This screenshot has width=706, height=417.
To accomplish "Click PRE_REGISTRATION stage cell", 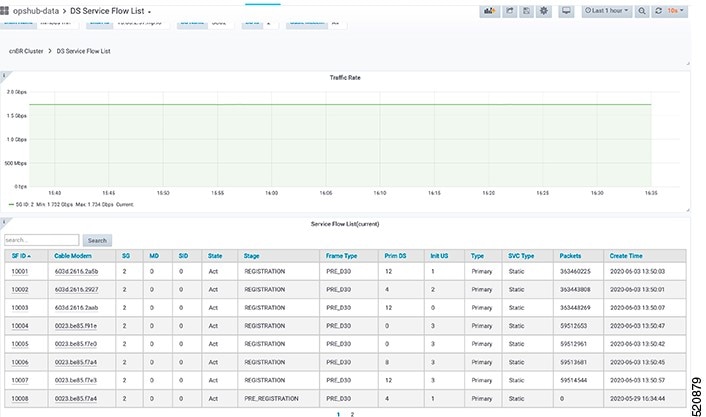I will pyautogui.click(x=272, y=399).
